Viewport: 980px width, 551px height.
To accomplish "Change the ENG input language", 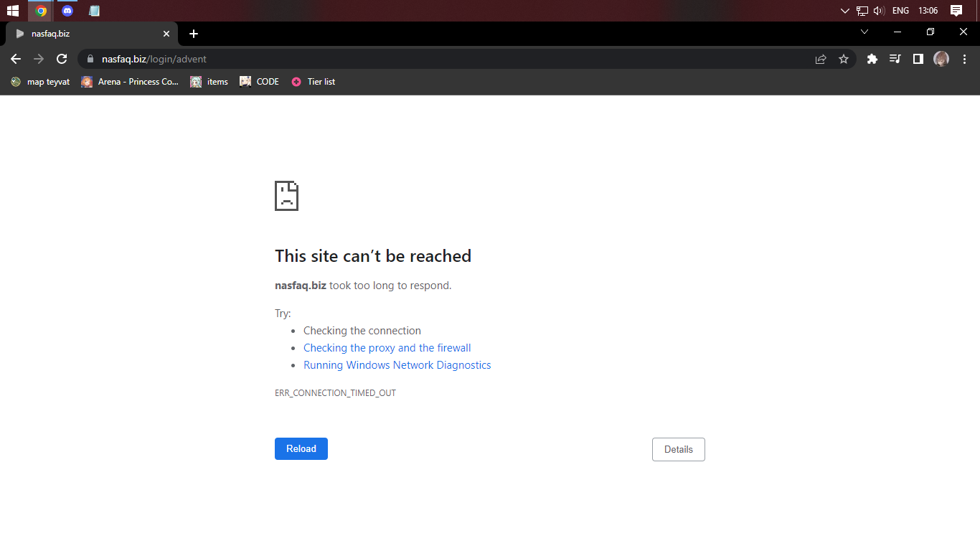I will [900, 11].
